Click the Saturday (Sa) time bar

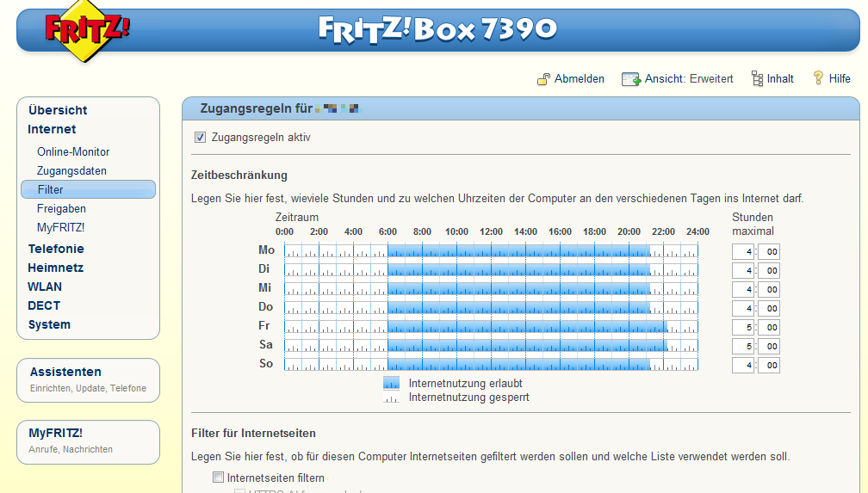pyautogui.click(x=491, y=345)
